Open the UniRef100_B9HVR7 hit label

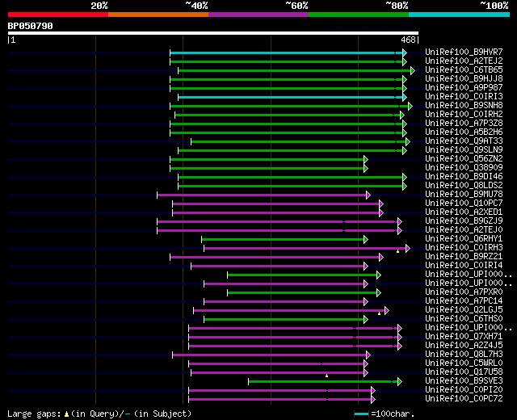pos(464,52)
